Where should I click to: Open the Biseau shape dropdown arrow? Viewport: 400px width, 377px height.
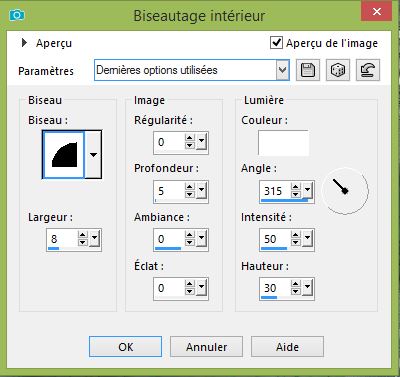click(93, 155)
